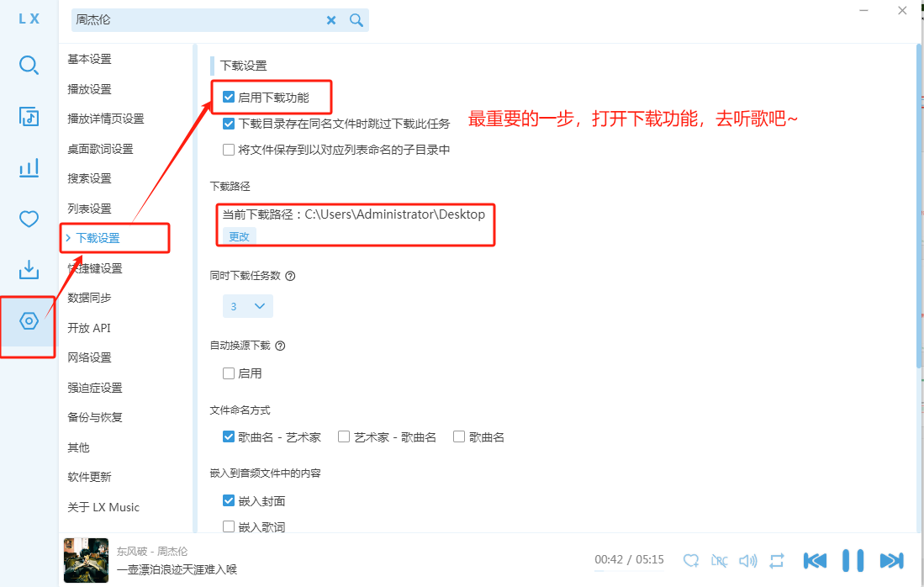Uncheck 启用下载功能 checkbox
The width and height of the screenshot is (924, 587).
(x=229, y=98)
